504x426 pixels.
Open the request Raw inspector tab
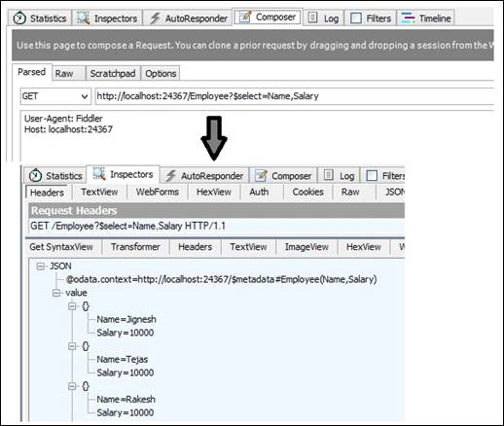pos(350,192)
